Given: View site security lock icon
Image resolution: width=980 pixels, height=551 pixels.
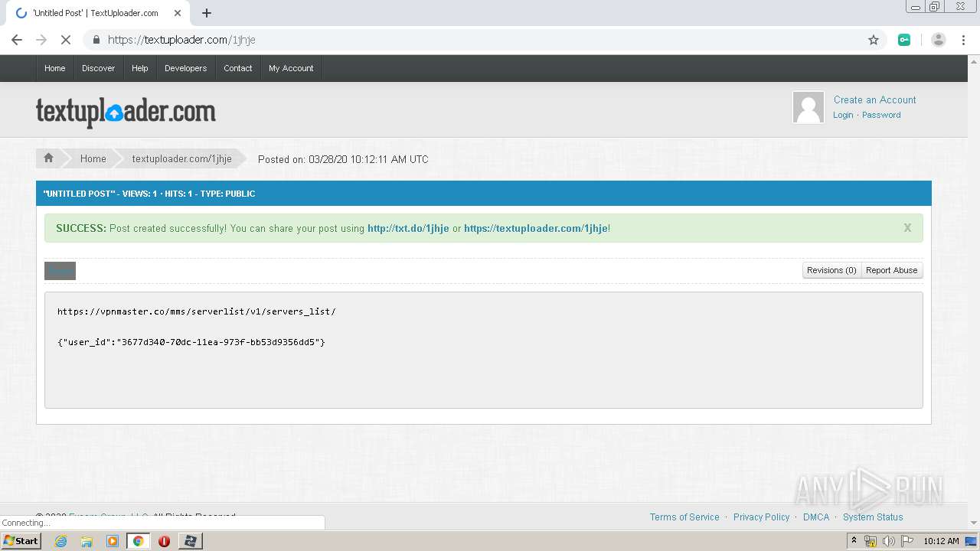Looking at the screenshot, I should click(96, 40).
